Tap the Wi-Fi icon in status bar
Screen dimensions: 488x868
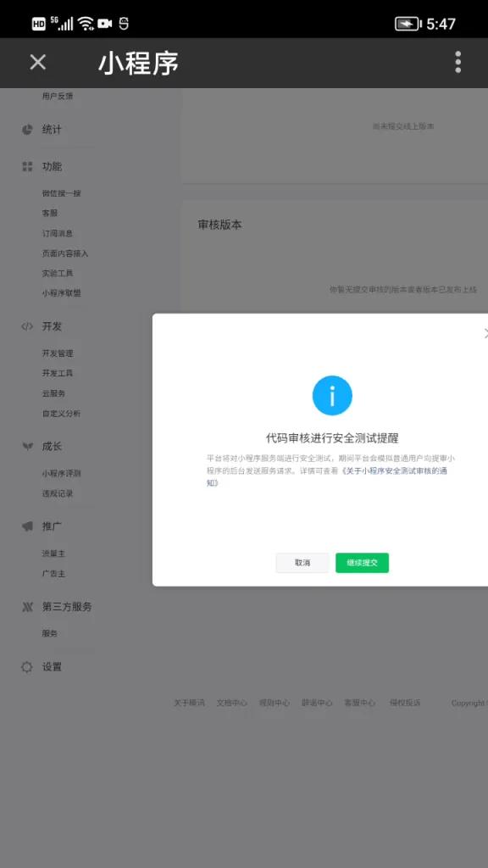coord(86,23)
